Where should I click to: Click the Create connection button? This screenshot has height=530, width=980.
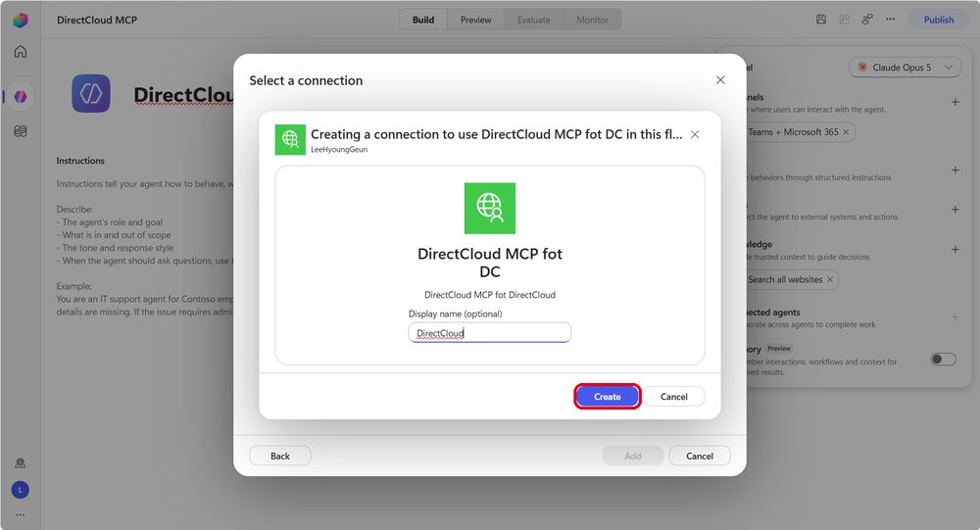pyautogui.click(x=607, y=396)
